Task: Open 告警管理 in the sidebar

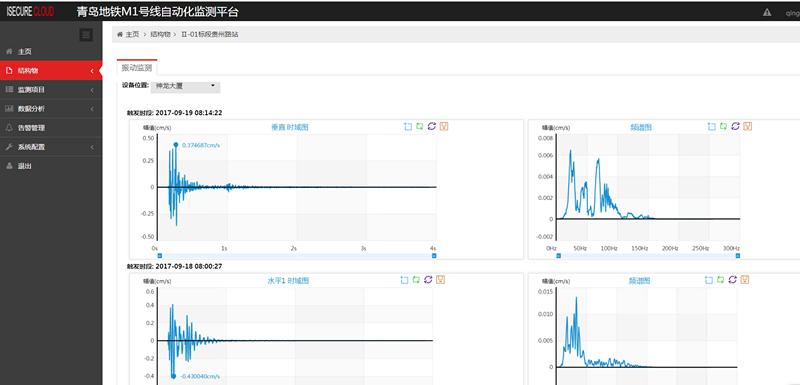Action: tap(51, 128)
